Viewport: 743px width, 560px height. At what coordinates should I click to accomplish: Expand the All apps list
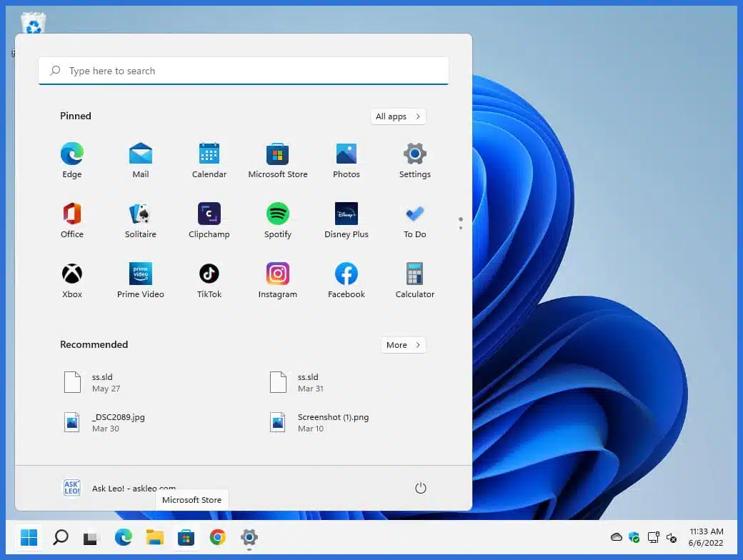point(398,116)
